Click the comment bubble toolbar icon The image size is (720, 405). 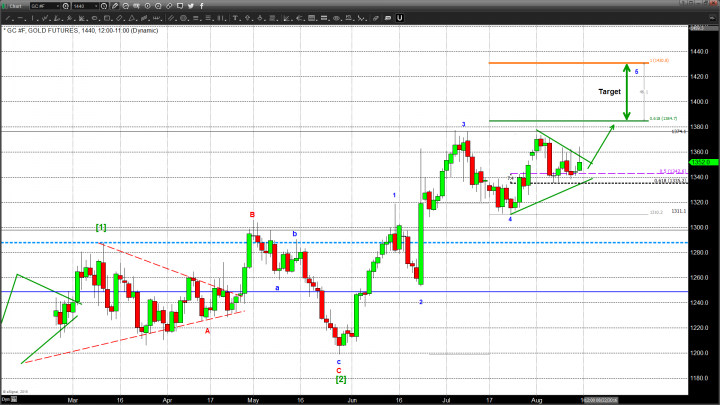click(388, 18)
